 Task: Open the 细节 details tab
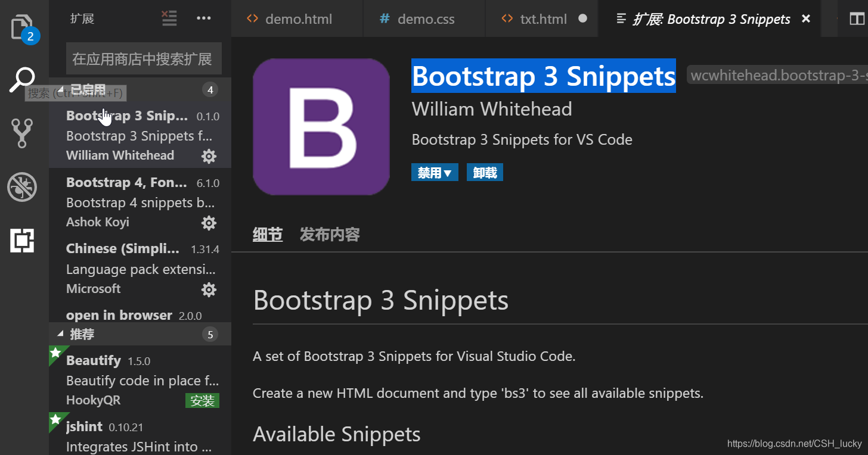click(x=268, y=235)
